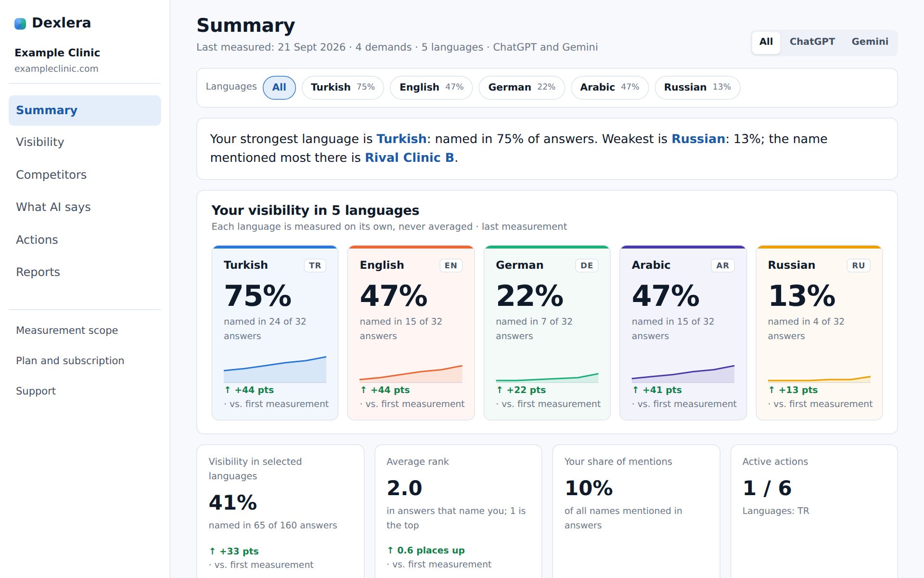The image size is (924, 578).
Task: Click the Support link
Action: coord(85,391)
